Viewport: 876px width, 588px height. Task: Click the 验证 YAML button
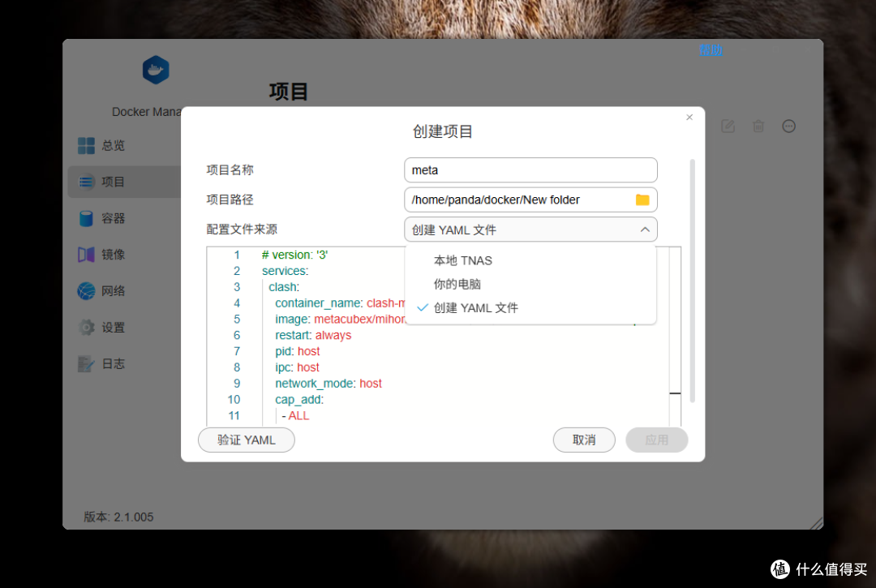pos(247,440)
